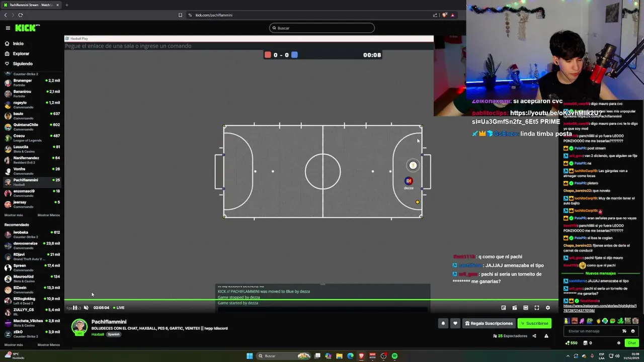The width and height of the screenshot is (644, 362).
Task: Click the 550 channel points icon
Action: coord(571,343)
